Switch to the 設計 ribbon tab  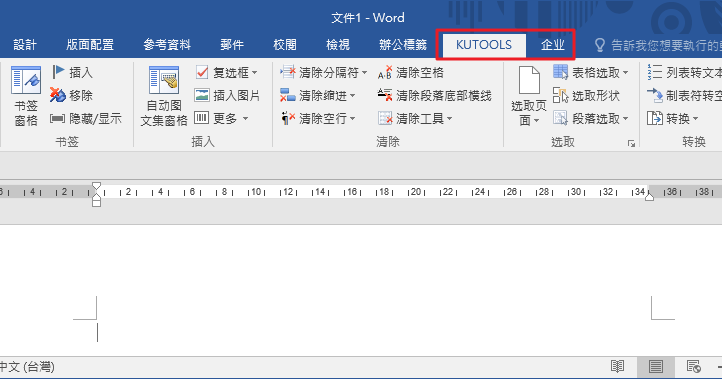[x=25, y=45]
